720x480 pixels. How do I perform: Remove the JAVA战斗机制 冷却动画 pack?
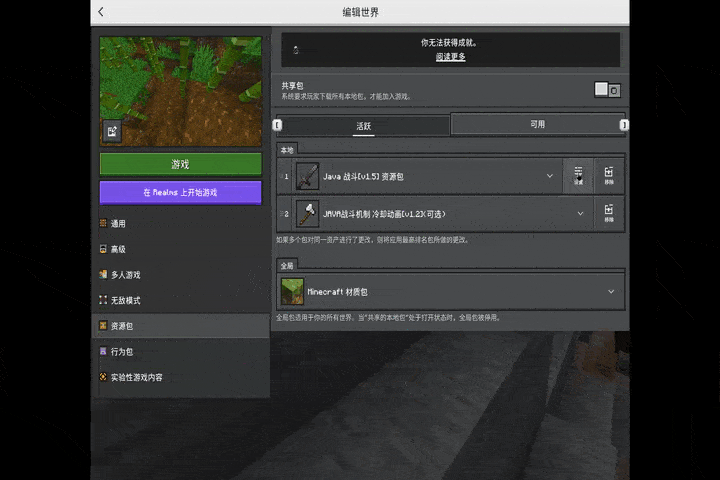click(x=608, y=214)
